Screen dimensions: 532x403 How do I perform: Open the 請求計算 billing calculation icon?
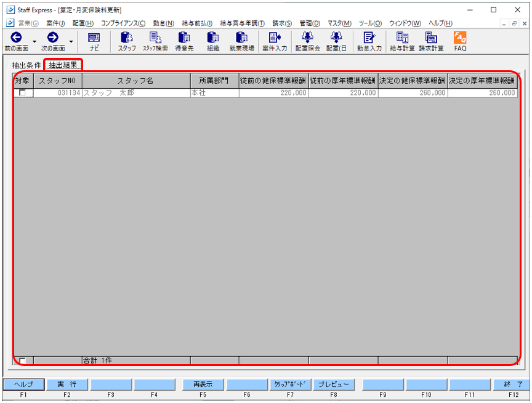431,41
